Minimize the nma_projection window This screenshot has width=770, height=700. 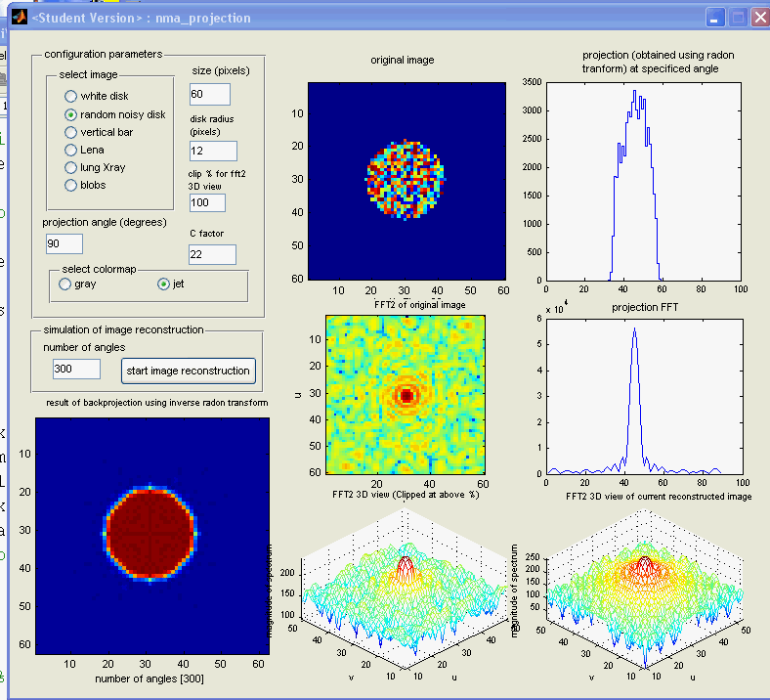[x=717, y=18]
